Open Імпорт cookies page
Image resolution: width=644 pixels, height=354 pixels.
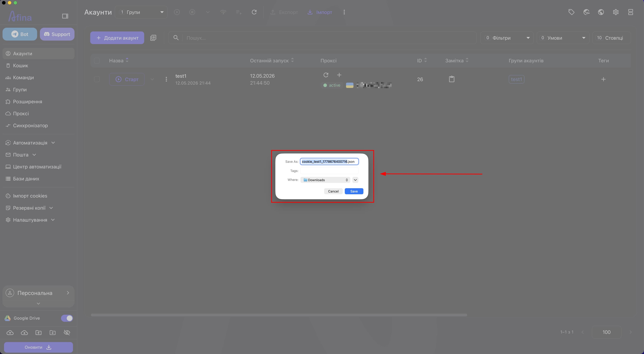click(39, 196)
